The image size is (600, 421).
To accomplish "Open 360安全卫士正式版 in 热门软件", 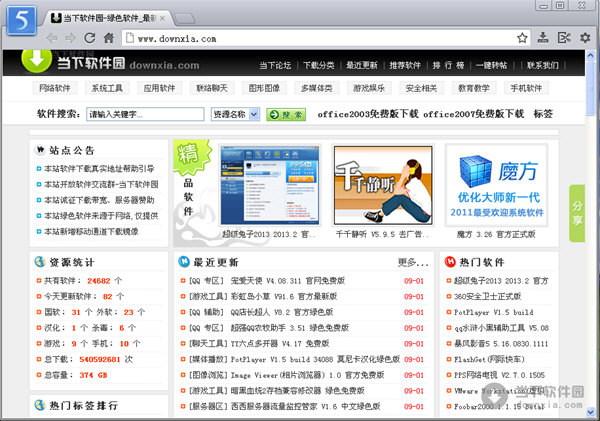I will pos(488,297).
